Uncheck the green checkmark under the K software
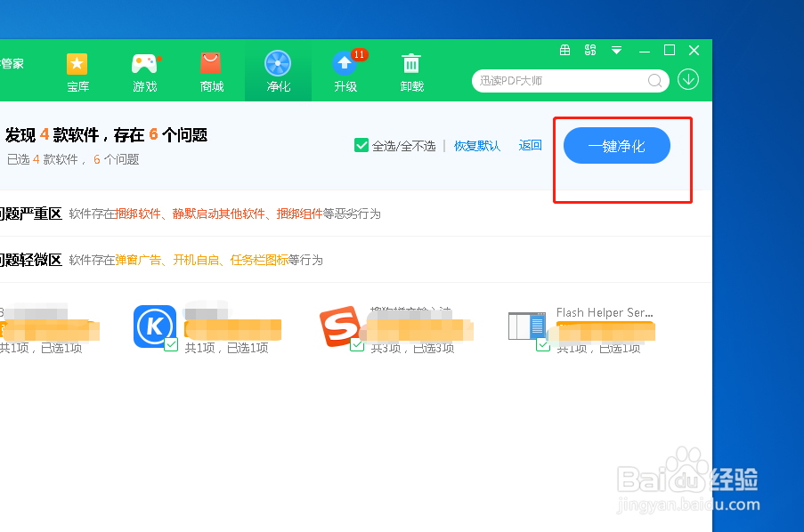The width and height of the screenshot is (804, 532). point(170,343)
